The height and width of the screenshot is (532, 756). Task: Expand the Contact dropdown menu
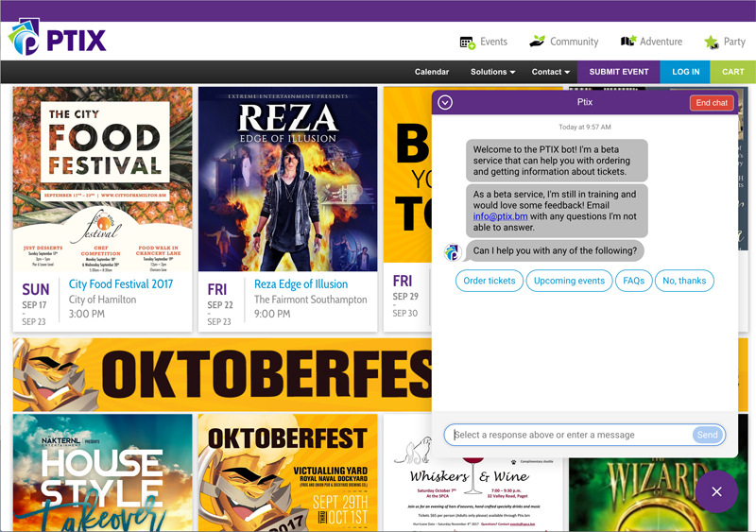tap(551, 72)
